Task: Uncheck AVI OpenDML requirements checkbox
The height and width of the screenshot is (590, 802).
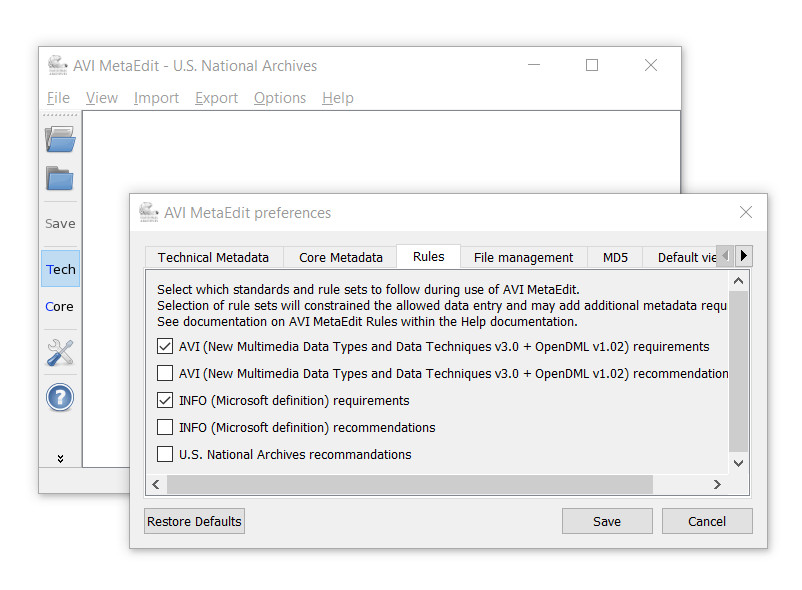Action: (165, 346)
